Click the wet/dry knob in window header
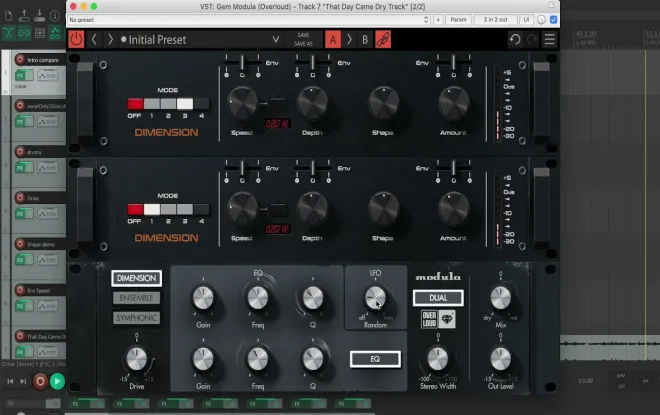This screenshot has height=415, width=660. click(x=541, y=20)
